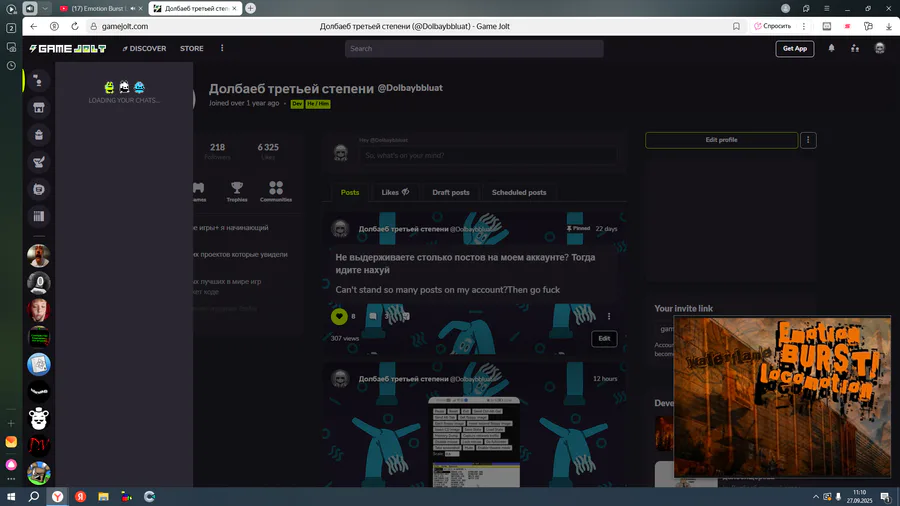
Task: Open the notifications bell in Game Jolt header
Action: pyautogui.click(x=831, y=48)
